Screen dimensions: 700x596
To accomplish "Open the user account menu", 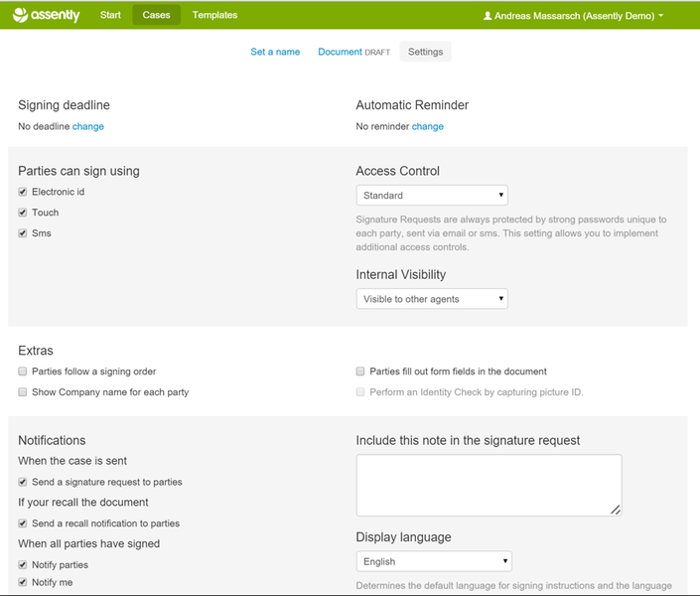I will [573, 16].
